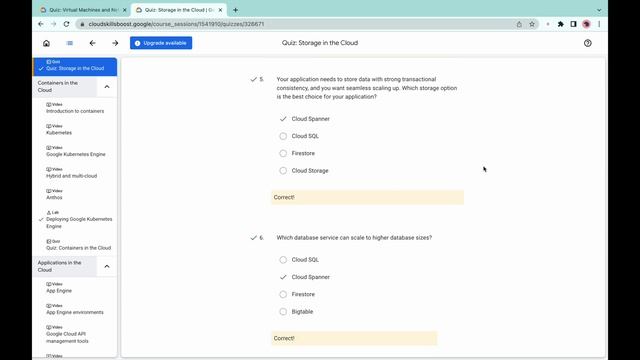Click the page title Quiz: Storage in the Cloud
Image resolution: width=640 pixels, height=360 pixels.
(320, 43)
